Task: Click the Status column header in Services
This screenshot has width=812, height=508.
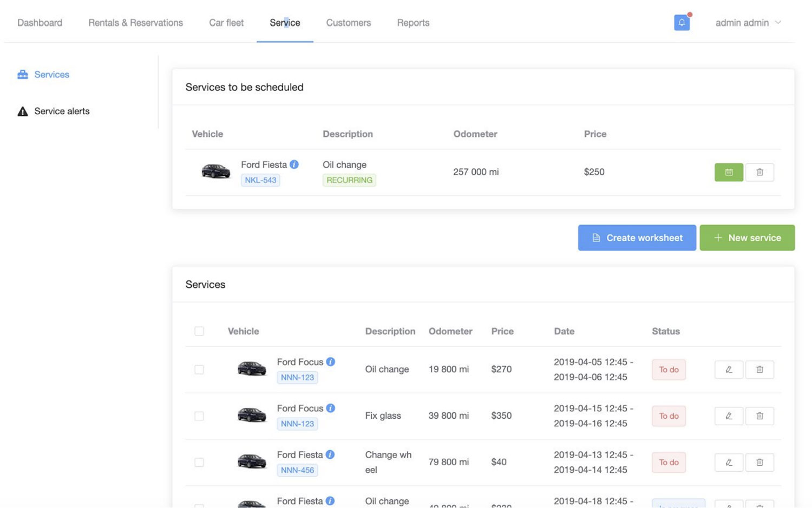Action: [x=666, y=331]
